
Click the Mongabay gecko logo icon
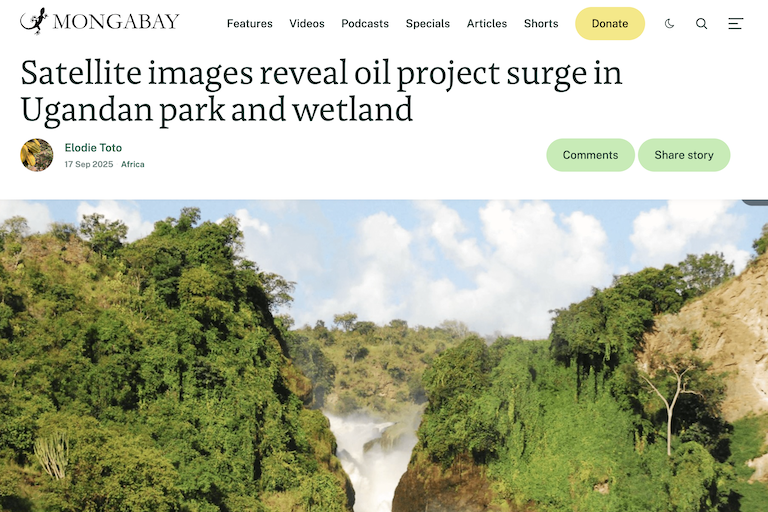coord(34,21)
